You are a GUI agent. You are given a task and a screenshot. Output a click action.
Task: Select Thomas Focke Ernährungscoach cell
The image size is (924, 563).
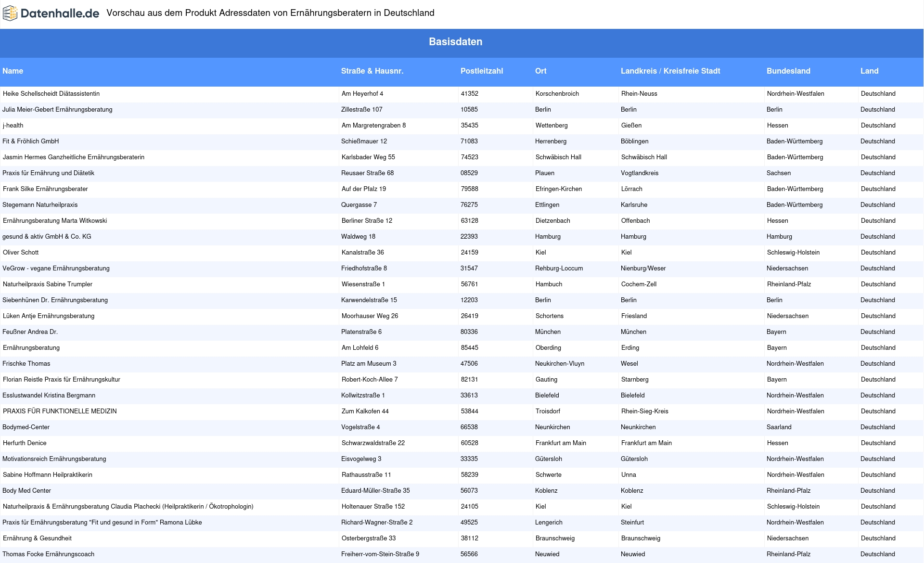pyautogui.click(x=48, y=554)
